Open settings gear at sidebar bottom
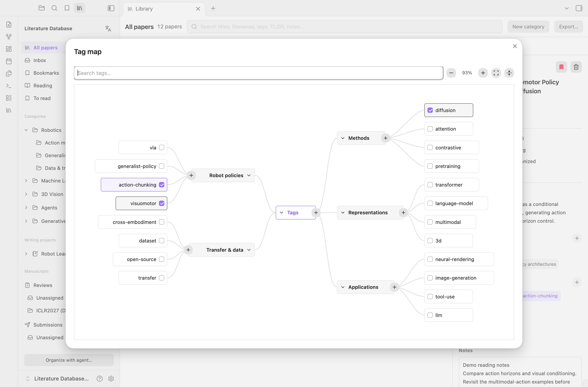Image resolution: width=588 pixels, height=387 pixels. [x=111, y=379]
